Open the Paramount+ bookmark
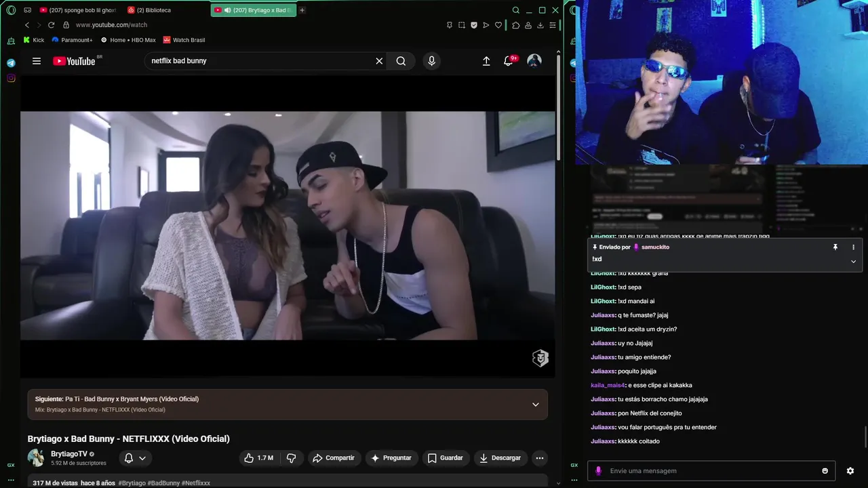Image resolution: width=868 pixels, height=488 pixels. [72, 40]
